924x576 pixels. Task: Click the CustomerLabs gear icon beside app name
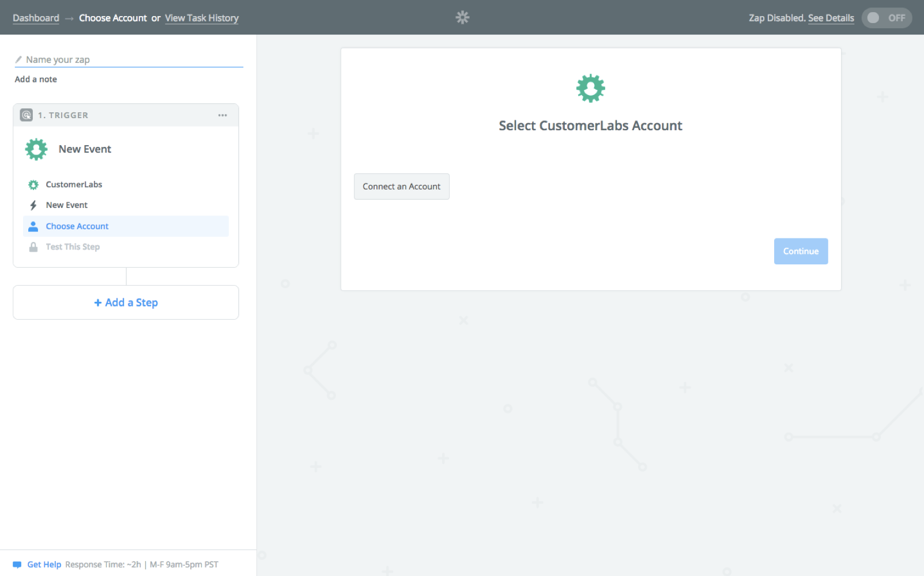pos(33,184)
